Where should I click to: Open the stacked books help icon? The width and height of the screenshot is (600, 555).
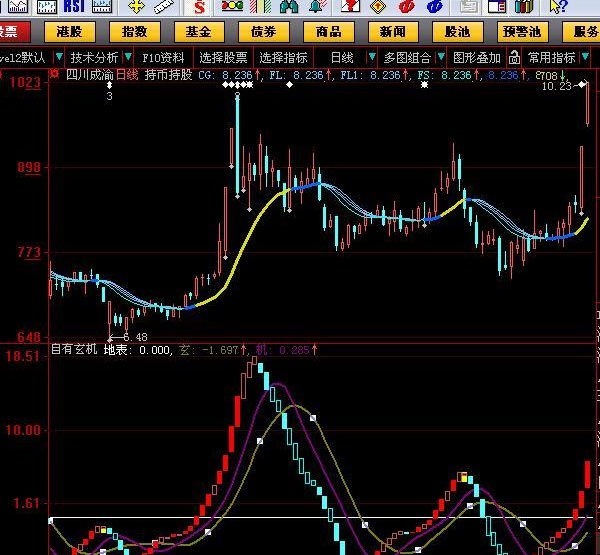[524, 7]
